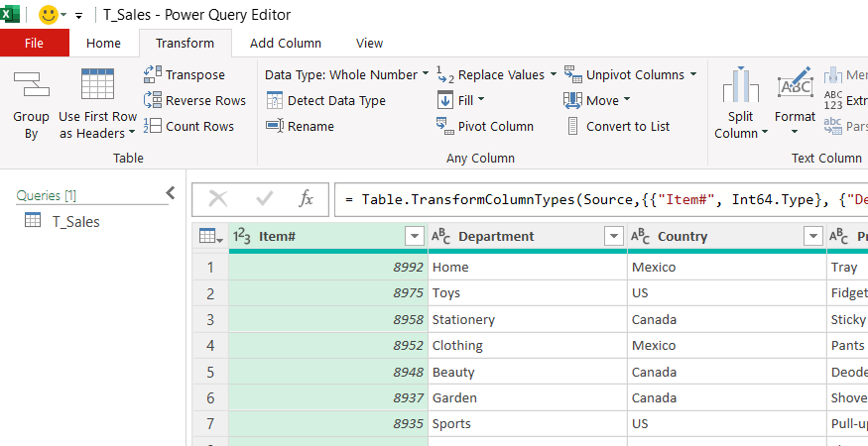Viewport: 868px width, 446px height.
Task: Click Item# whole number type icon
Action: click(x=241, y=237)
